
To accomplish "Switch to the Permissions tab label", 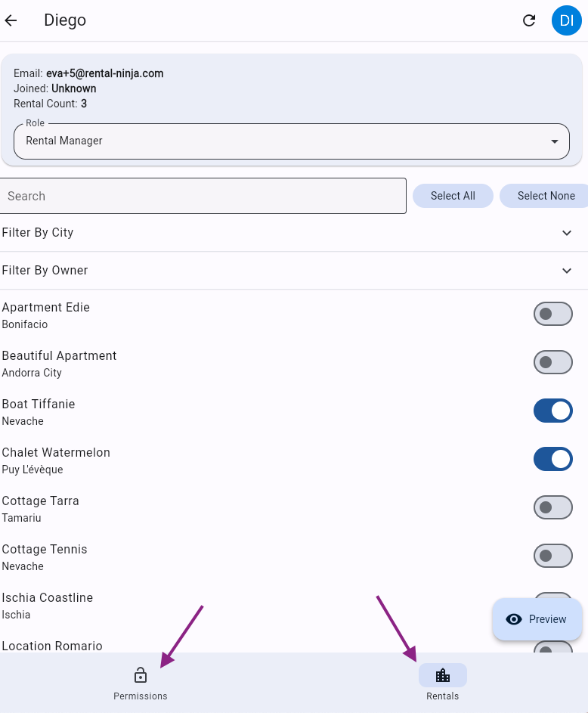I will click(x=141, y=696).
